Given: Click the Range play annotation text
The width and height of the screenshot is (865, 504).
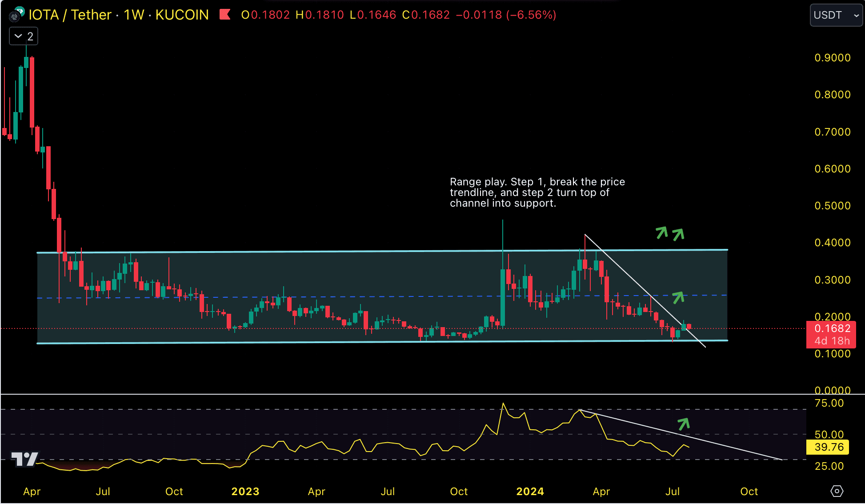Looking at the screenshot, I should tap(537, 192).
